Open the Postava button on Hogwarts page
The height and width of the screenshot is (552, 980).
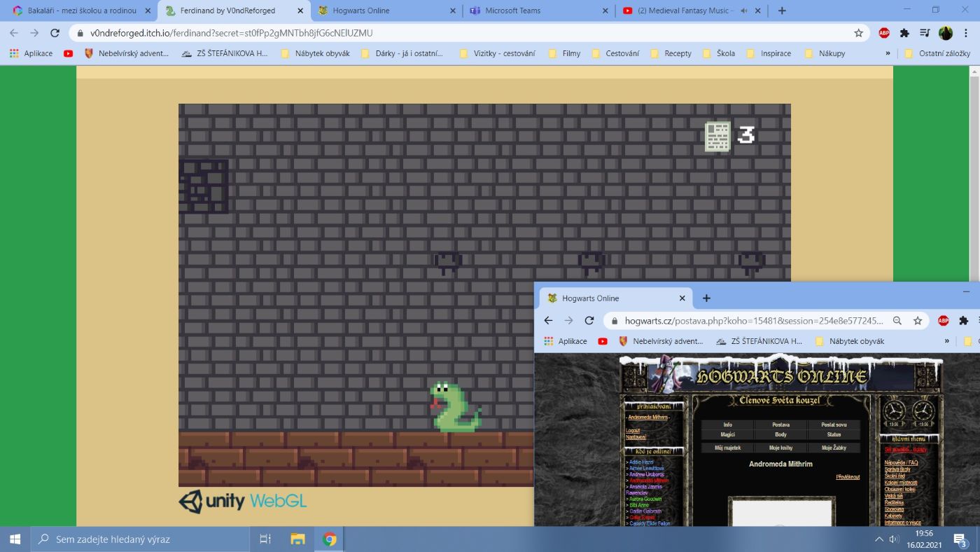coord(780,425)
